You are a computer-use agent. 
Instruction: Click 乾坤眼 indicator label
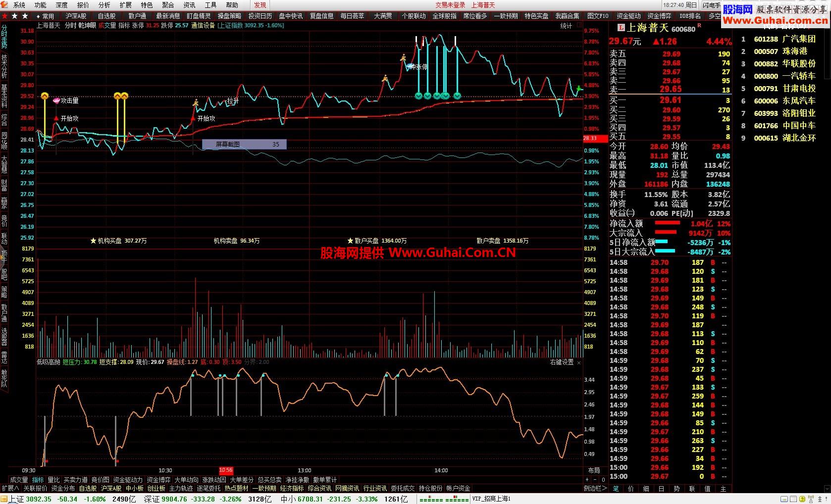pos(87,25)
